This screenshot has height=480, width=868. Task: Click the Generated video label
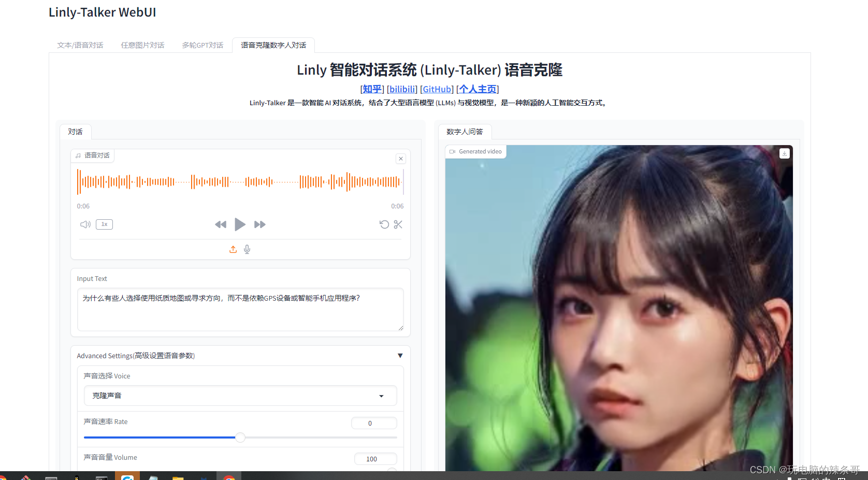click(476, 151)
